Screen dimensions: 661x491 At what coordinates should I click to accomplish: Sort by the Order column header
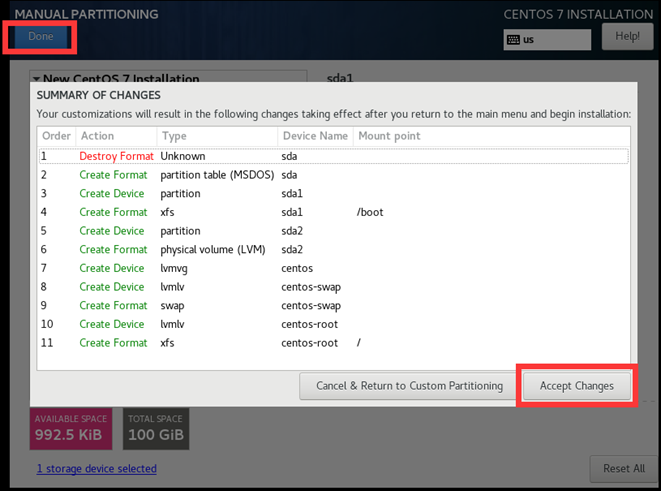(x=56, y=136)
